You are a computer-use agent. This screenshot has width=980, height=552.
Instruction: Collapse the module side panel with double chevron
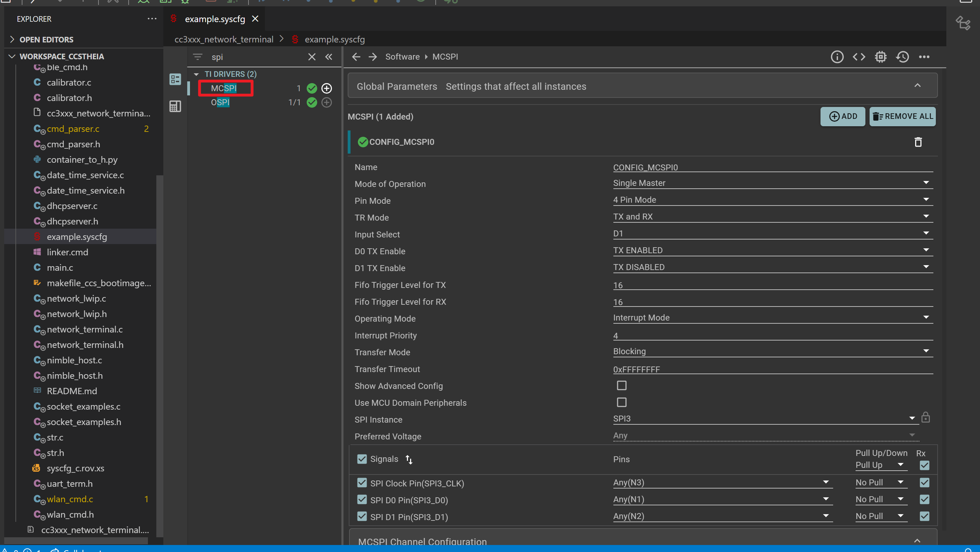tap(329, 57)
